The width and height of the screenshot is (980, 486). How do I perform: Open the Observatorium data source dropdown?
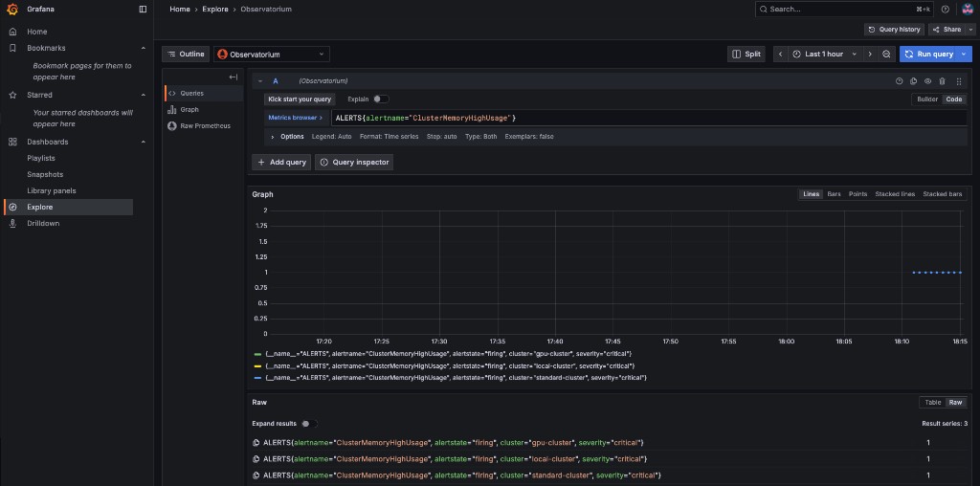[272, 55]
